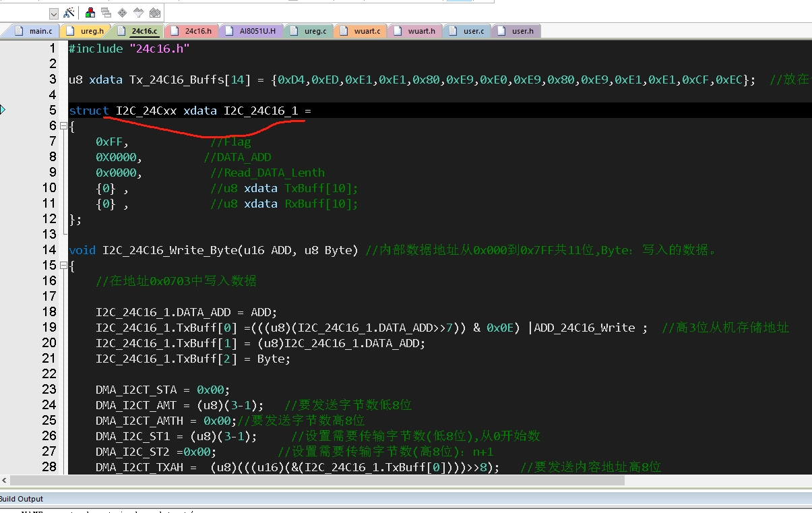Click the comment mentioning address 0x0703
The image size is (812, 513).
pos(176,281)
